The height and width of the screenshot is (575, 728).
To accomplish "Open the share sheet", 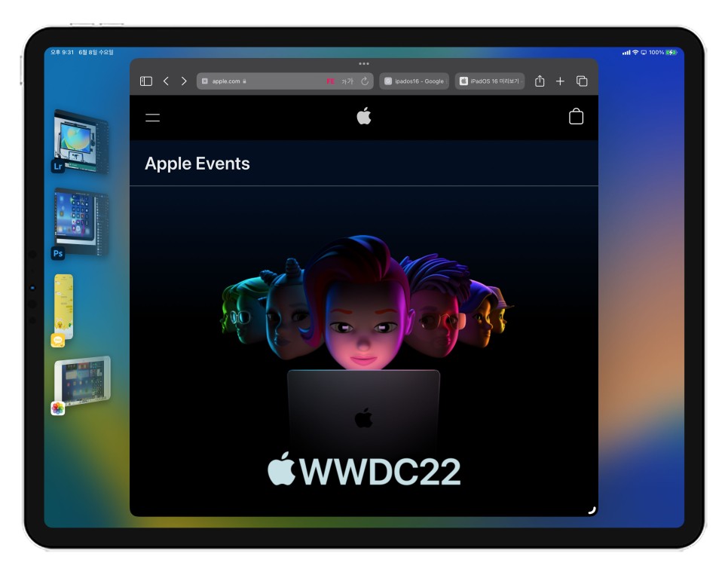I will [540, 81].
